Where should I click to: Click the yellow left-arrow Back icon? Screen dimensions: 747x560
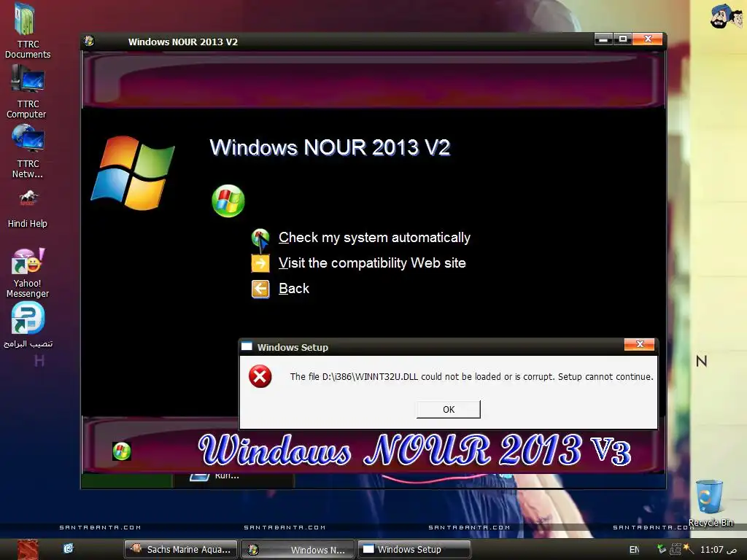click(x=260, y=289)
